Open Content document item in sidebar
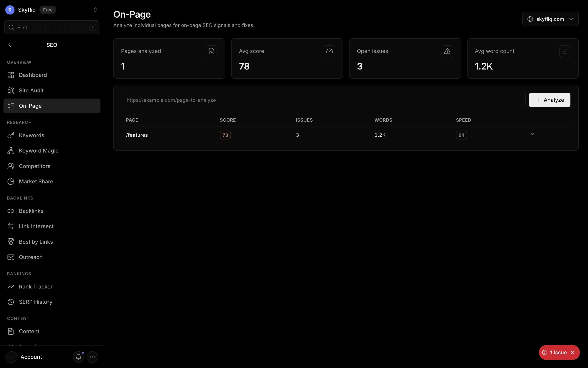The image size is (588, 368). coord(52,331)
